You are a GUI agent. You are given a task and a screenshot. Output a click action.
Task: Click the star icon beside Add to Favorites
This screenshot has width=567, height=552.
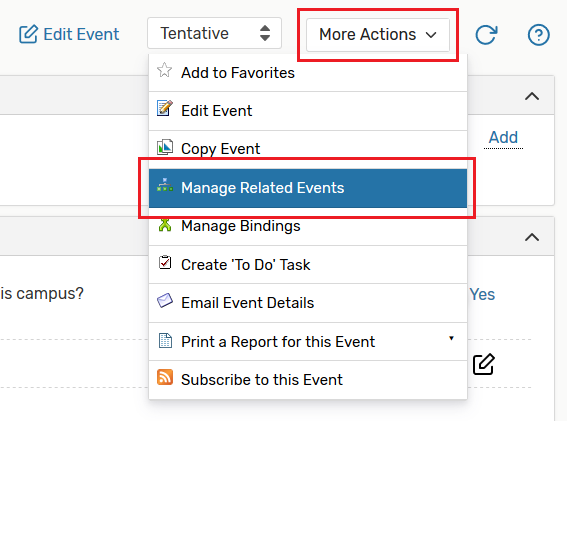165,70
